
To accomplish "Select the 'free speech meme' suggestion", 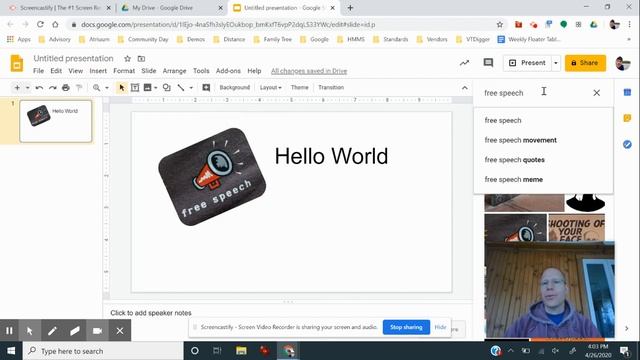I will pos(543,179).
